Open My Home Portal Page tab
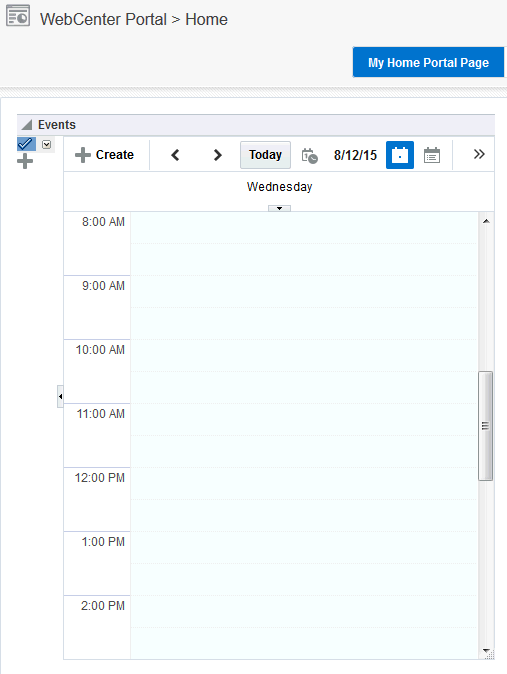 click(428, 62)
